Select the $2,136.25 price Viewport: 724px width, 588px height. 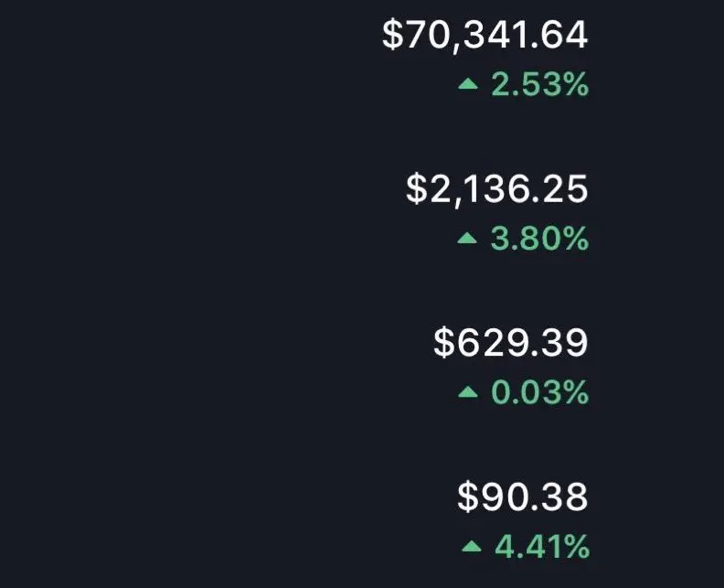[496, 189]
